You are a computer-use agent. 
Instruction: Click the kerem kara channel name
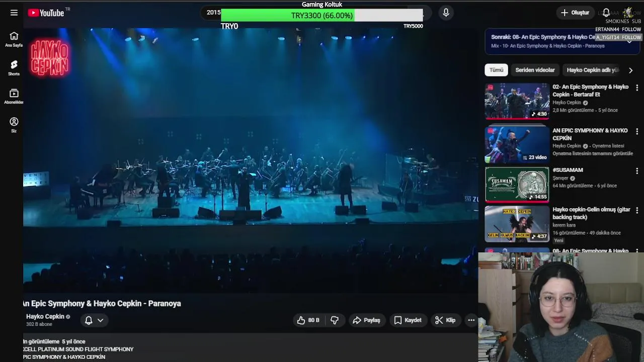tap(564, 225)
